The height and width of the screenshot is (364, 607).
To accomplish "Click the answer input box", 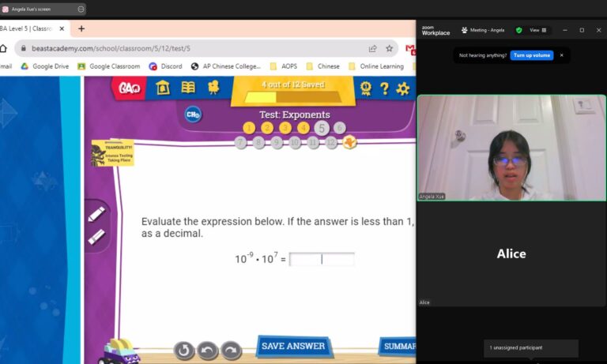I will click(x=322, y=259).
